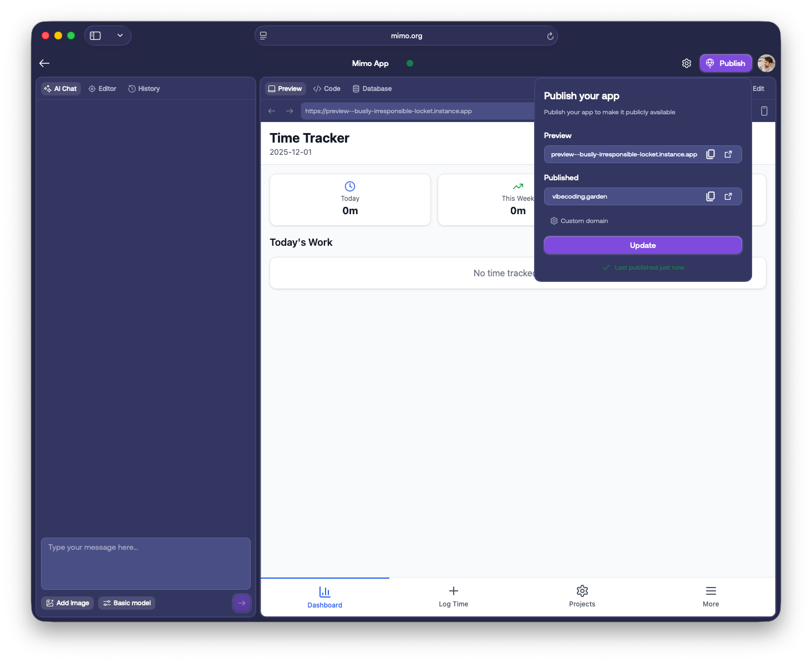
Task: Open preview link in new window
Action: (728, 154)
